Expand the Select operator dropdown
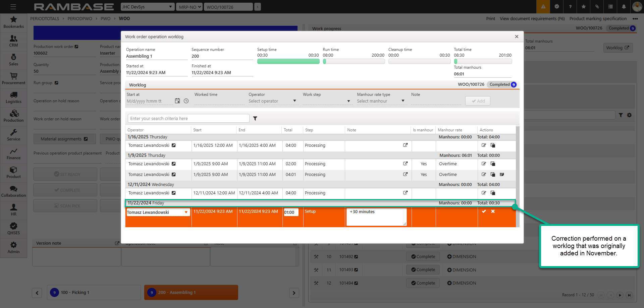 click(272, 101)
